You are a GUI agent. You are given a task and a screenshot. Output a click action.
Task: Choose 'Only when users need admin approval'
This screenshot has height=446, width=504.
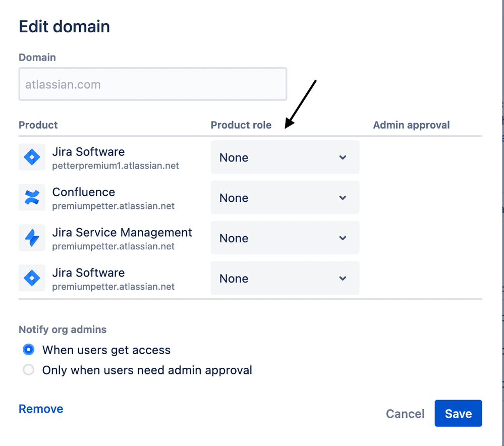[29, 370]
